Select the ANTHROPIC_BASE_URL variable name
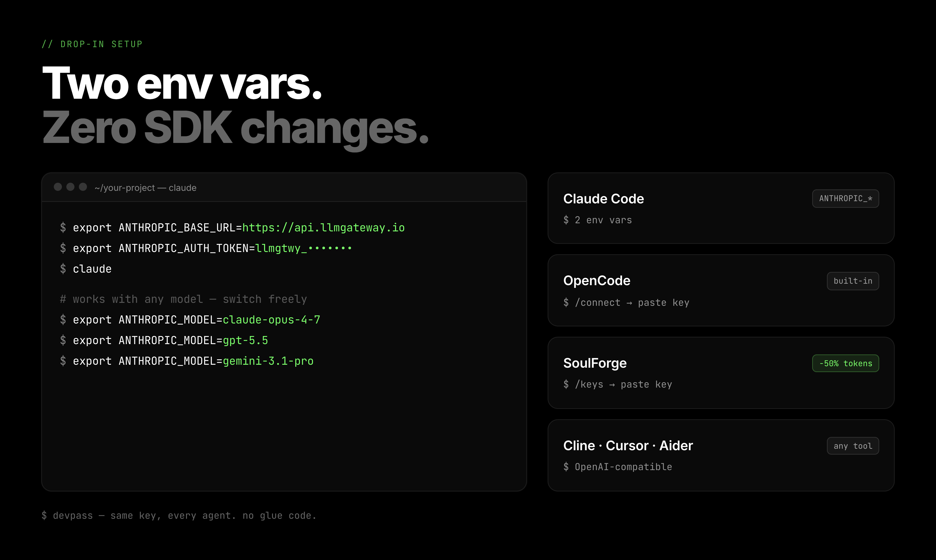The width and height of the screenshot is (936, 560). (177, 227)
